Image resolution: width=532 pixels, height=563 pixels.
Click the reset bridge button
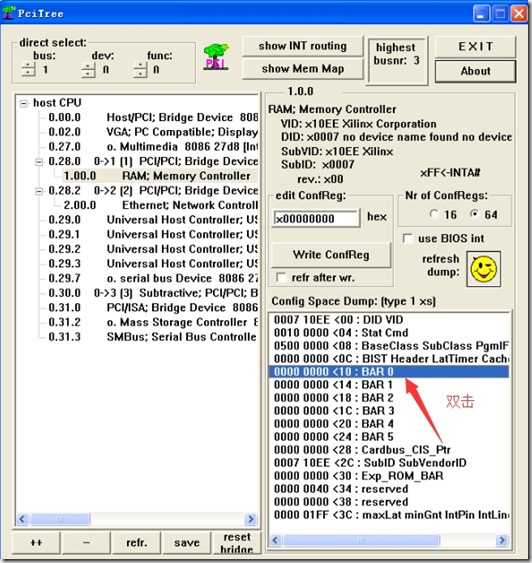click(x=237, y=543)
